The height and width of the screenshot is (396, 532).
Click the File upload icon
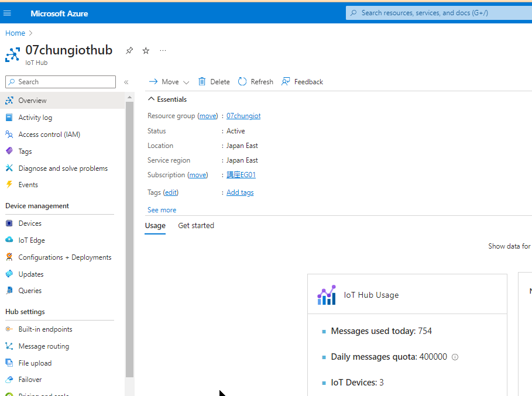(x=9, y=363)
